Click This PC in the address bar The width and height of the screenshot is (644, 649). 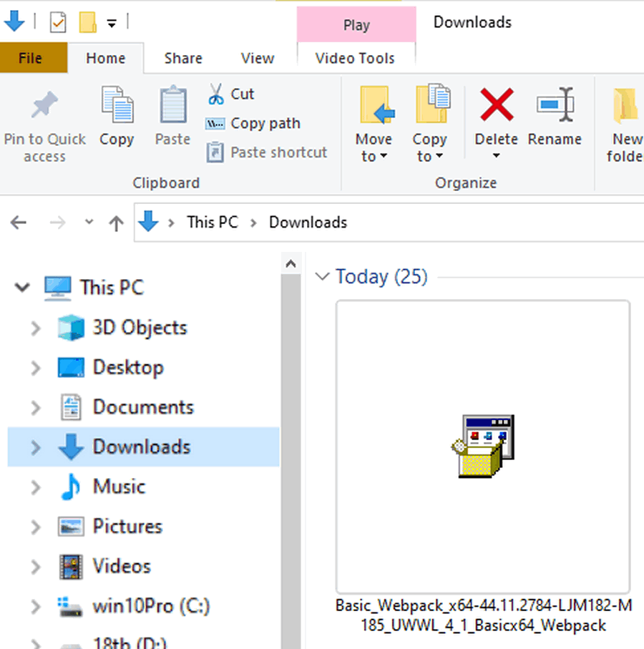click(212, 223)
